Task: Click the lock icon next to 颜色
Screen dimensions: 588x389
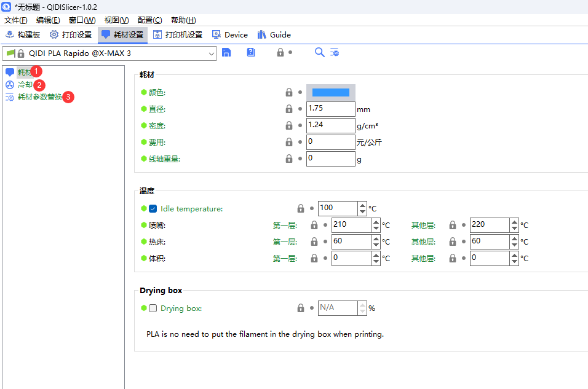Action: click(x=289, y=92)
